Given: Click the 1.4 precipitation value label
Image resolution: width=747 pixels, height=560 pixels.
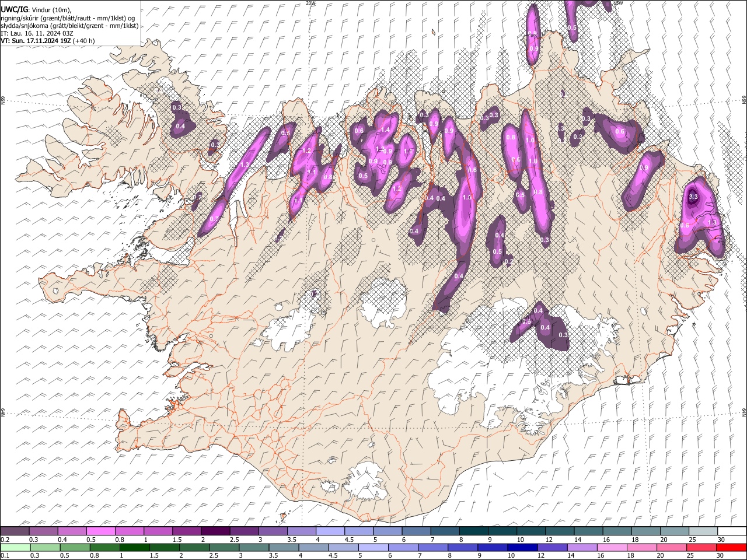Looking at the screenshot, I should pos(385,129).
